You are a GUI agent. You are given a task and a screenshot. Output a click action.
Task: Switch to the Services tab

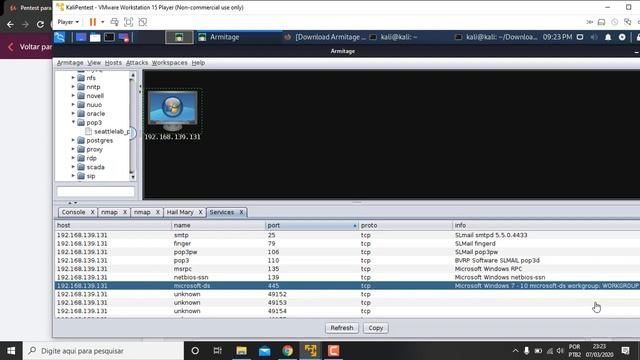pos(222,212)
